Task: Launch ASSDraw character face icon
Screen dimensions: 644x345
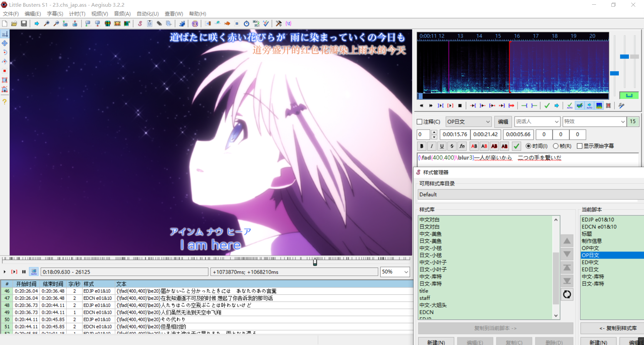Action: [195, 23]
